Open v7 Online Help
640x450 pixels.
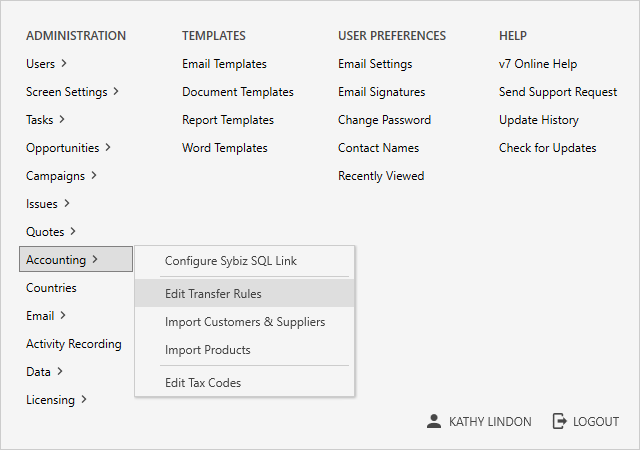point(537,64)
